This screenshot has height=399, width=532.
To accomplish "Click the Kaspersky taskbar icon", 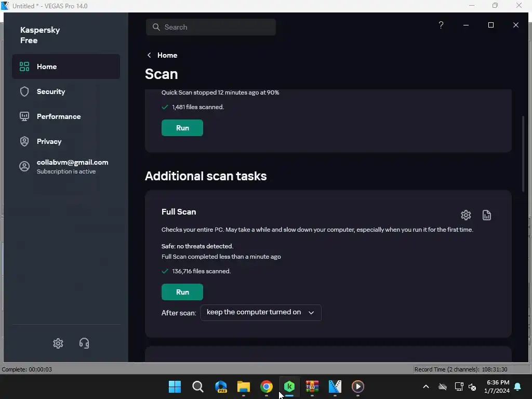I will tap(289, 387).
